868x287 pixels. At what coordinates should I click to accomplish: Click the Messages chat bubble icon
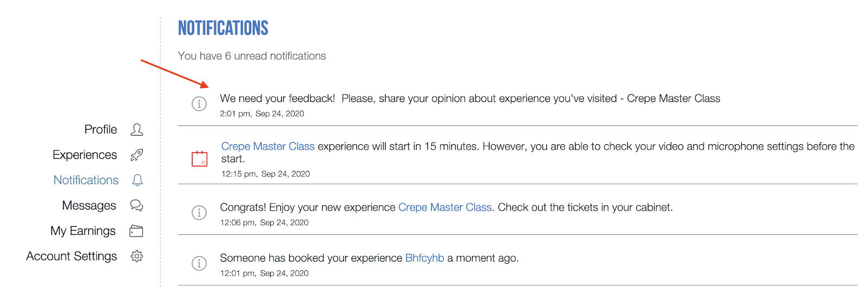[x=137, y=206]
